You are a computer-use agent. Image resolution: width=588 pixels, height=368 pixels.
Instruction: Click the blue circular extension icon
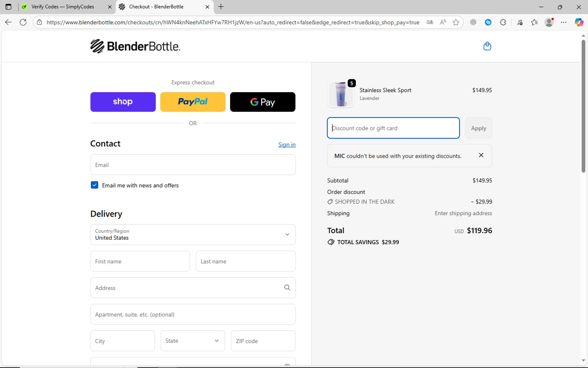point(488,22)
